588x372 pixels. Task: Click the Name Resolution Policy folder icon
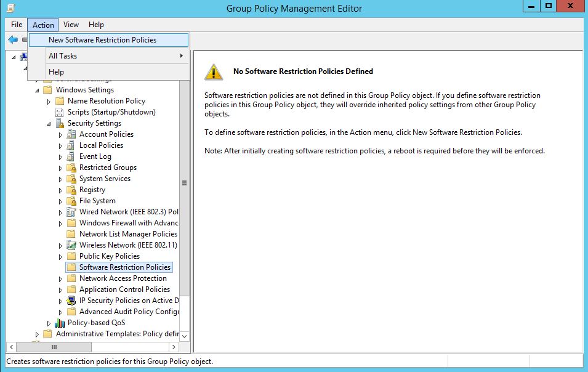pyautogui.click(x=60, y=101)
